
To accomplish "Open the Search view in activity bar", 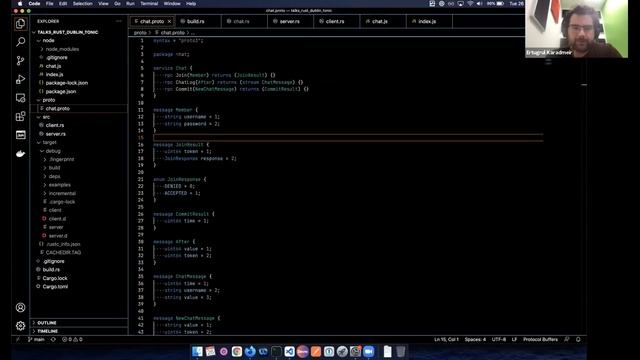I will [x=20, y=42].
